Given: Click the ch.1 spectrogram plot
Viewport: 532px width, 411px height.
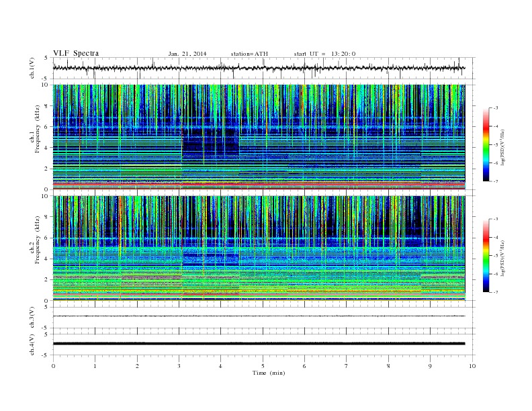Looking at the screenshot, I should click(259, 137).
